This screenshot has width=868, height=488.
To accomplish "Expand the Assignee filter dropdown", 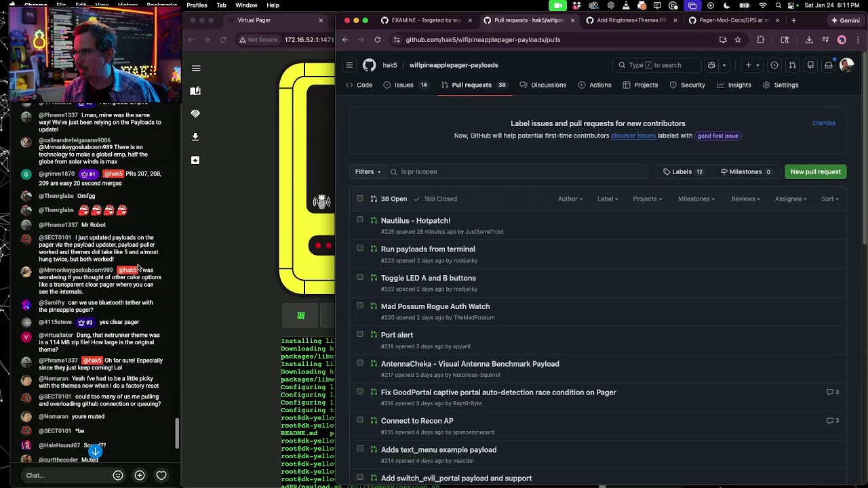I will click(x=791, y=199).
